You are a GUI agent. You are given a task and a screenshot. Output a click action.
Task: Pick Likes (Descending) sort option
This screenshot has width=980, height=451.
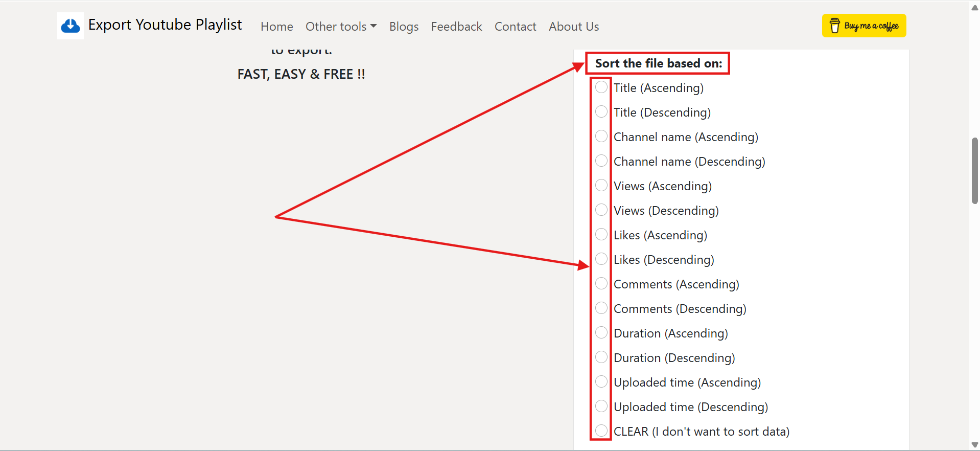(601, 259)
